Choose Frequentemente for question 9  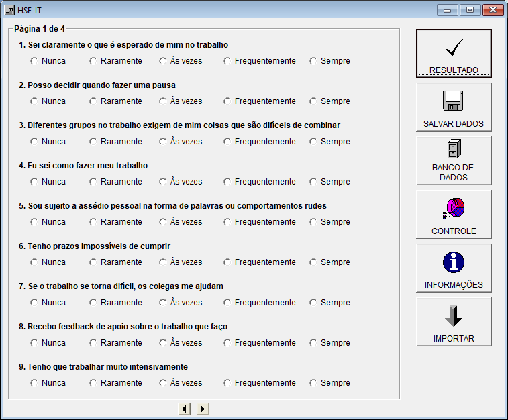coord(227,383)
